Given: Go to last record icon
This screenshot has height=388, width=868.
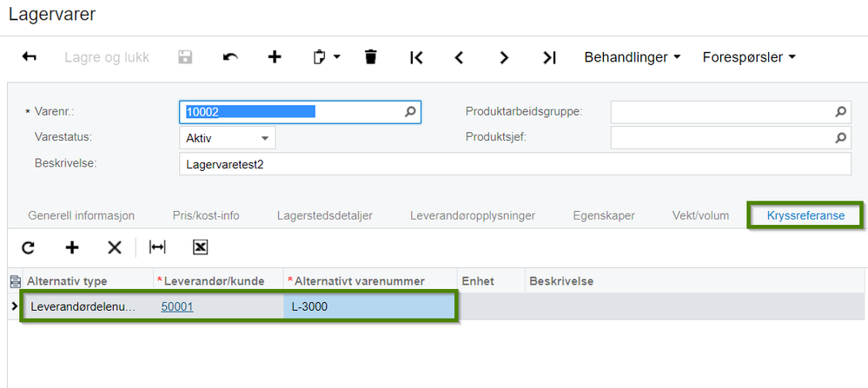Looking at the screenshot, I should click(x=549, y=57).
